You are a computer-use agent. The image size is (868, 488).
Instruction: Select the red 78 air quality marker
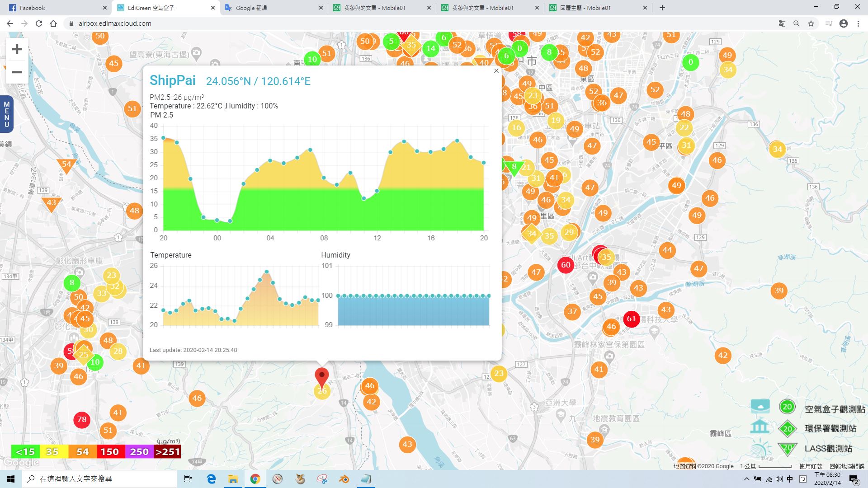82,420
